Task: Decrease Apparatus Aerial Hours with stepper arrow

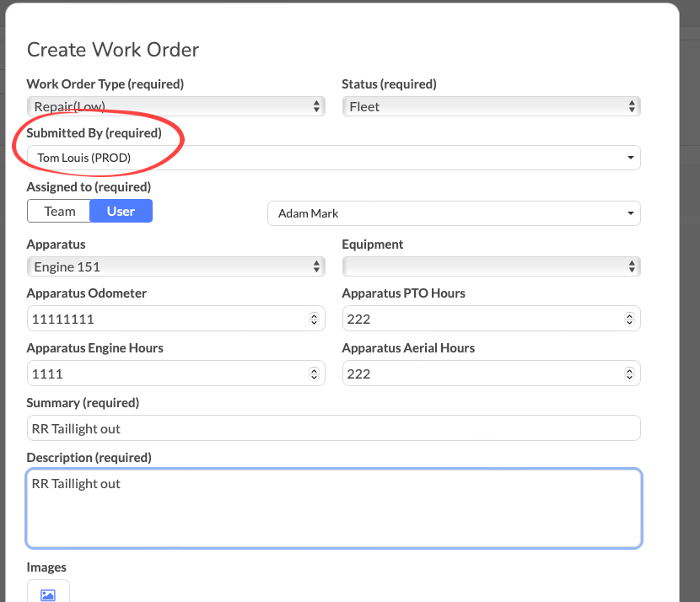Action: pos(629,377)
